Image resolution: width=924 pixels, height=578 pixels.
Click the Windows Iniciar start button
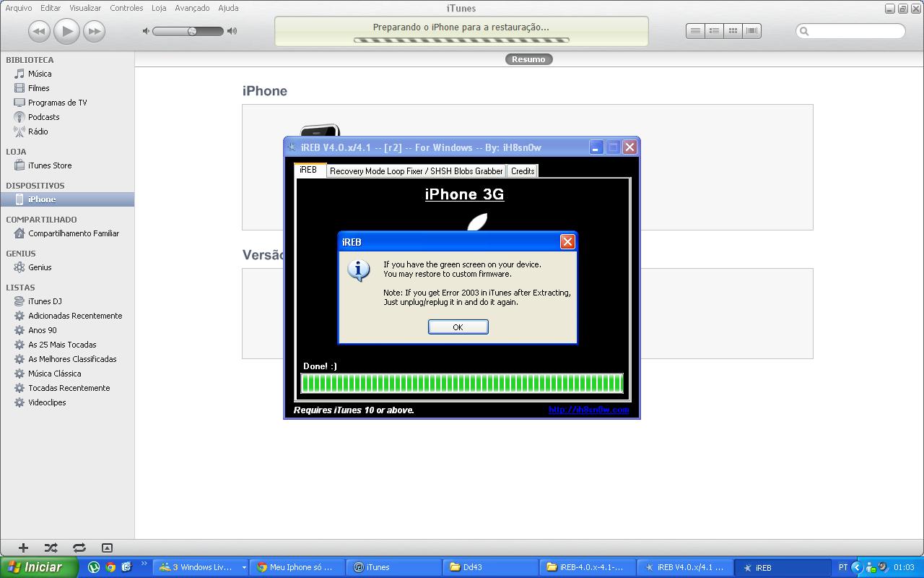(x=39, y=567)
